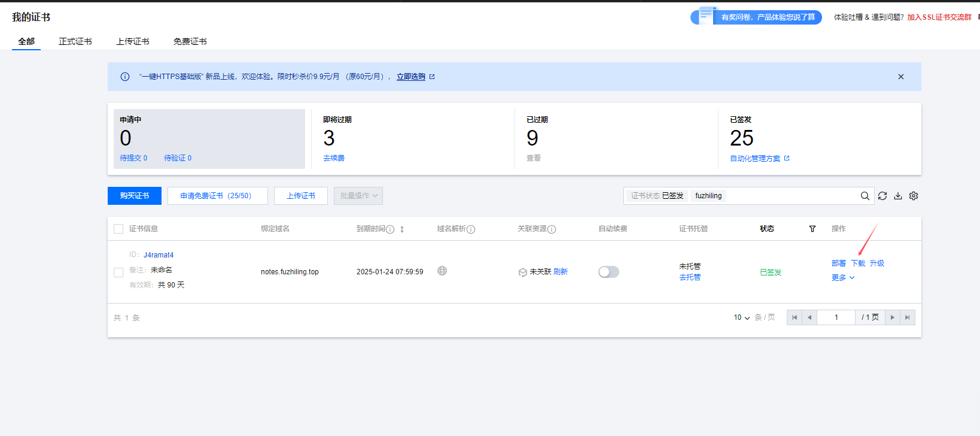Open the items-per-page dropdown

pos(741,317)
